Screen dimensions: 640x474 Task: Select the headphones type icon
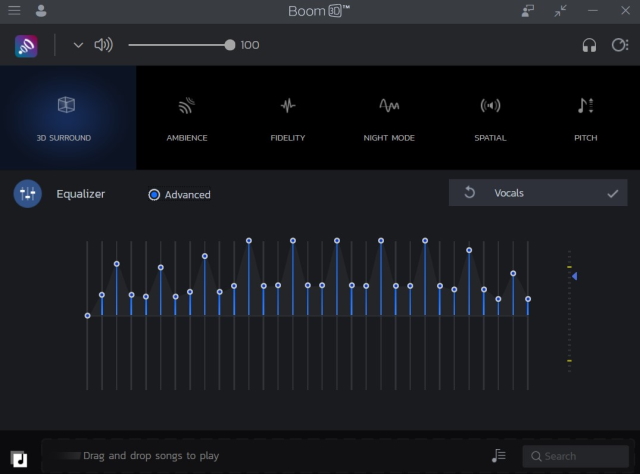589,45
